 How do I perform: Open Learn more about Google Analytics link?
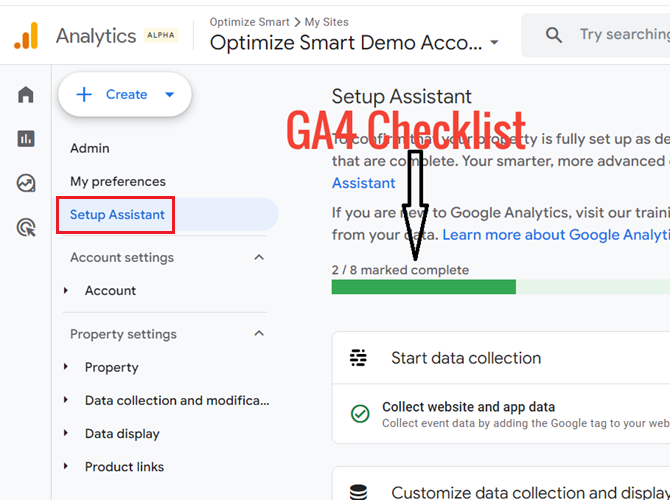tap(556, 235)
